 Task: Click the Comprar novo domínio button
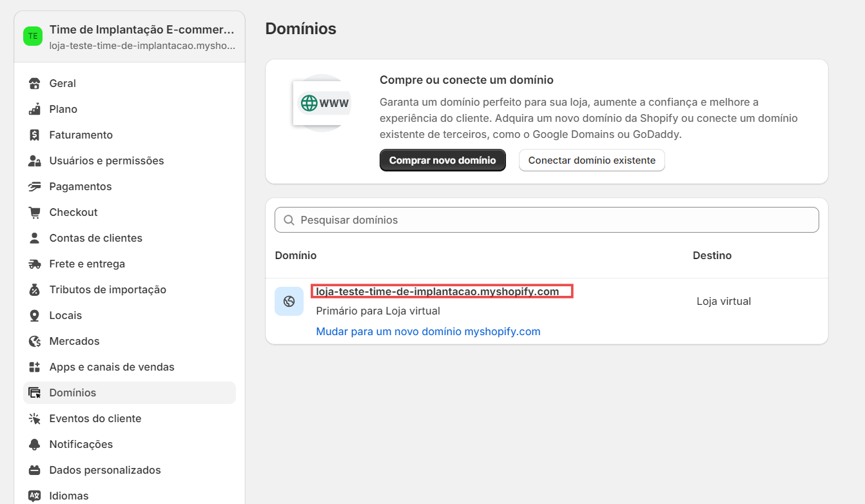coord(443,160)
